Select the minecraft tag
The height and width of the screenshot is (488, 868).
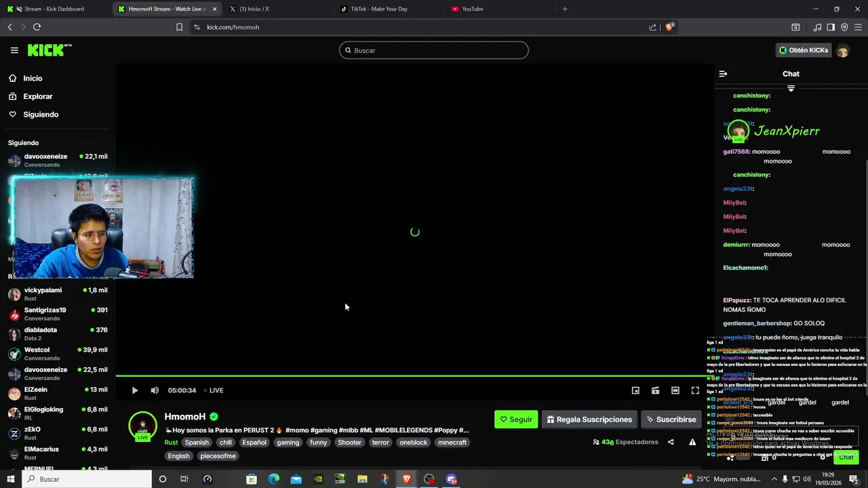pyautogui.click(x=452, y=443)
